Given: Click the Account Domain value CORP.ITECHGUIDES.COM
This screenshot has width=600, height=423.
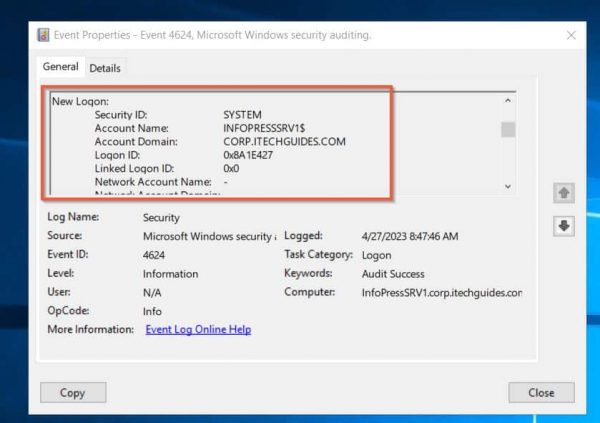Looking at the screenshot, I should tap(284, 142).
